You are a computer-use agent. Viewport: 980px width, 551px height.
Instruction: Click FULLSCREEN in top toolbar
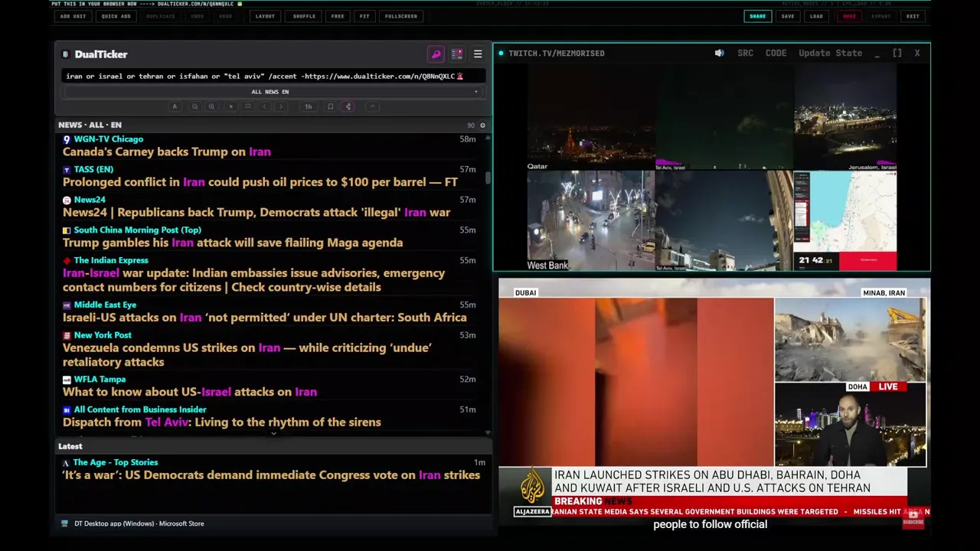click(401, 16)
